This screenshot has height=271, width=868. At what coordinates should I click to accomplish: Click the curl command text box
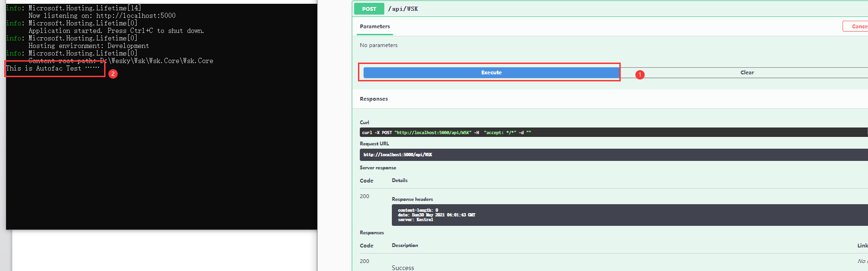(x=614, y=133)
